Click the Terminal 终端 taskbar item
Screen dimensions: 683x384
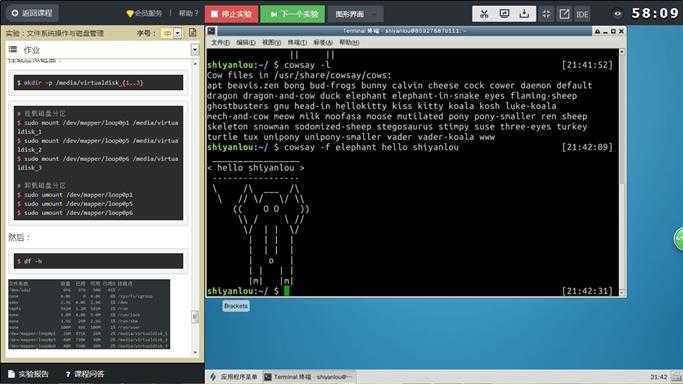pos(309,377)
